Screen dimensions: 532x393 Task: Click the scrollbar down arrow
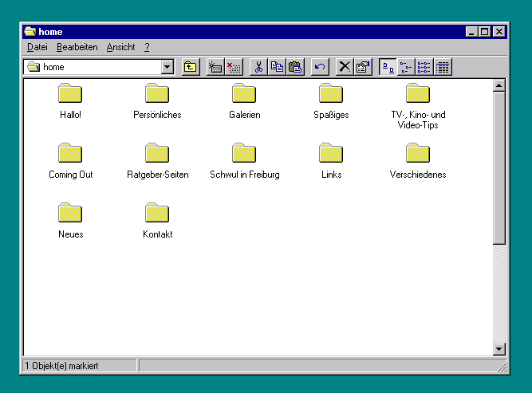(499, 349)
